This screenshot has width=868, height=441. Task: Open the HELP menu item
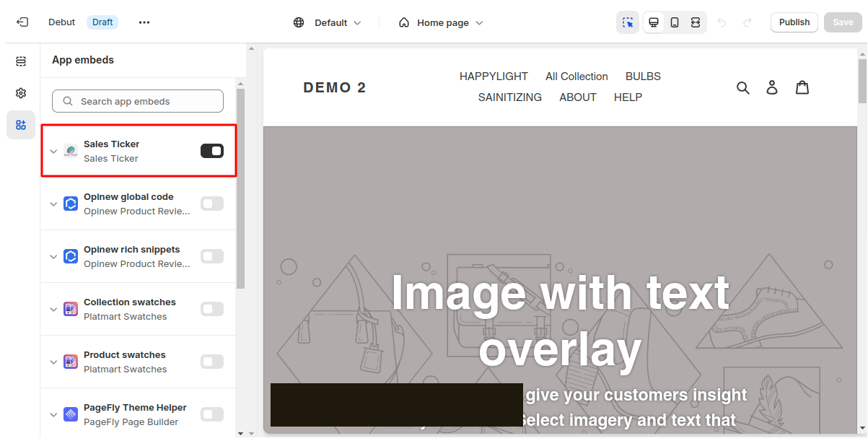pyautogui.click(x=628, y=97)
